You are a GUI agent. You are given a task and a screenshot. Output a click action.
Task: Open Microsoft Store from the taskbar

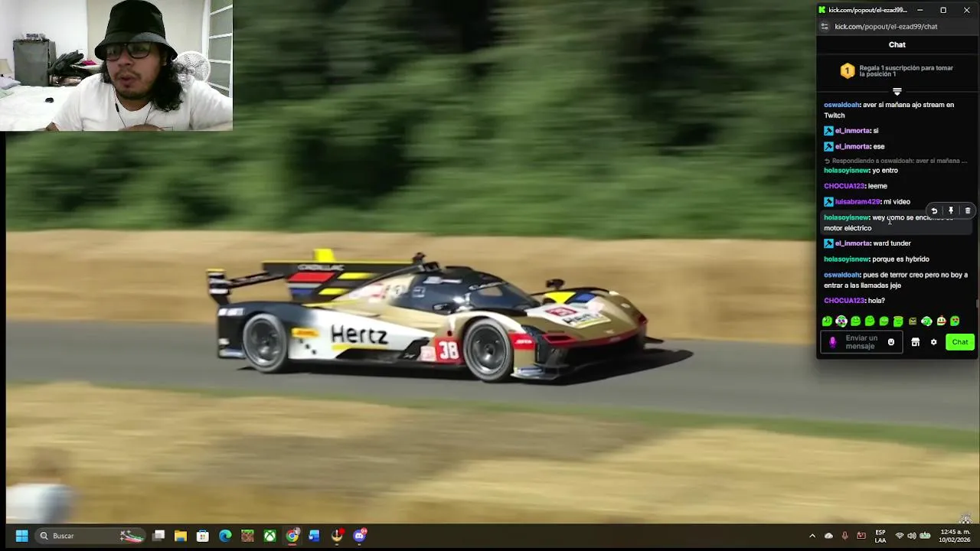[x=203, y=536]
